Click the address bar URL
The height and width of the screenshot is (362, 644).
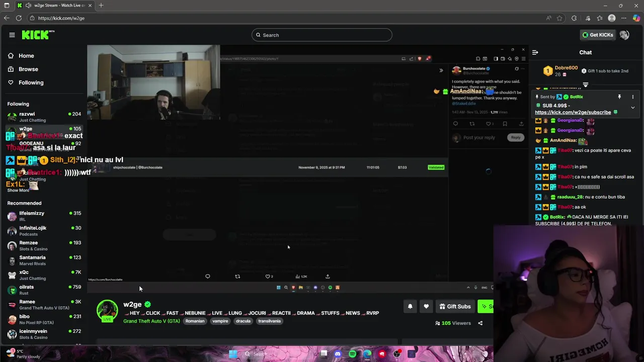tap(61, 18)
